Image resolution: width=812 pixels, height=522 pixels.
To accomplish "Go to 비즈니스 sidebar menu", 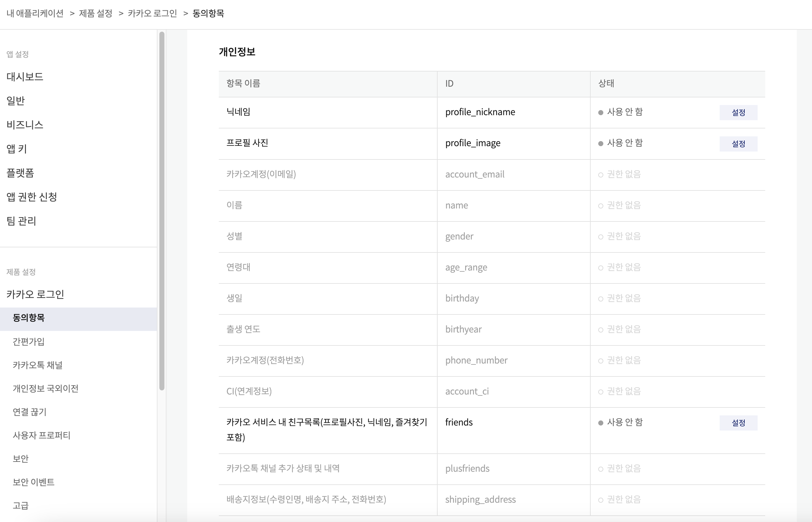I will (25, 125).
